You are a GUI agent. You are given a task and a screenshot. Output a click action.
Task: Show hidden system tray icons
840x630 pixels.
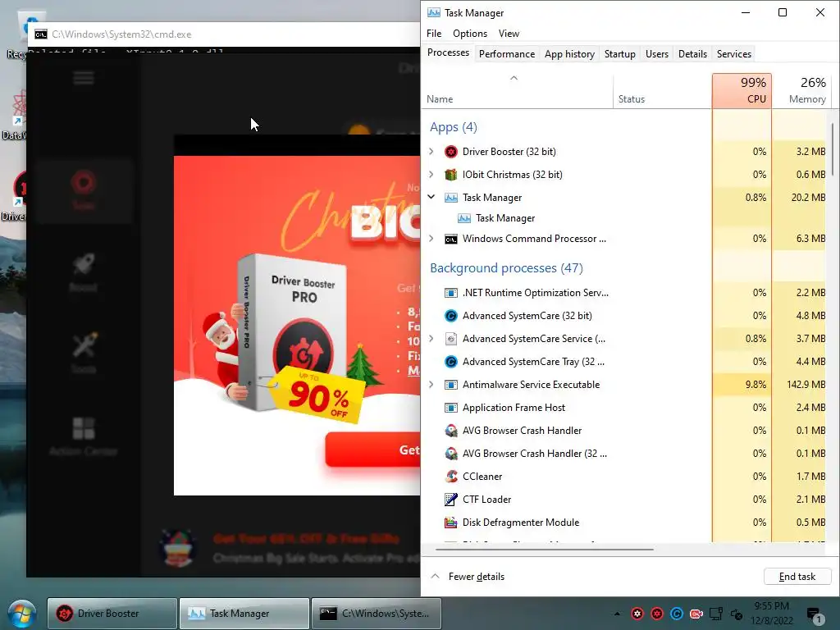pos(617,614)
